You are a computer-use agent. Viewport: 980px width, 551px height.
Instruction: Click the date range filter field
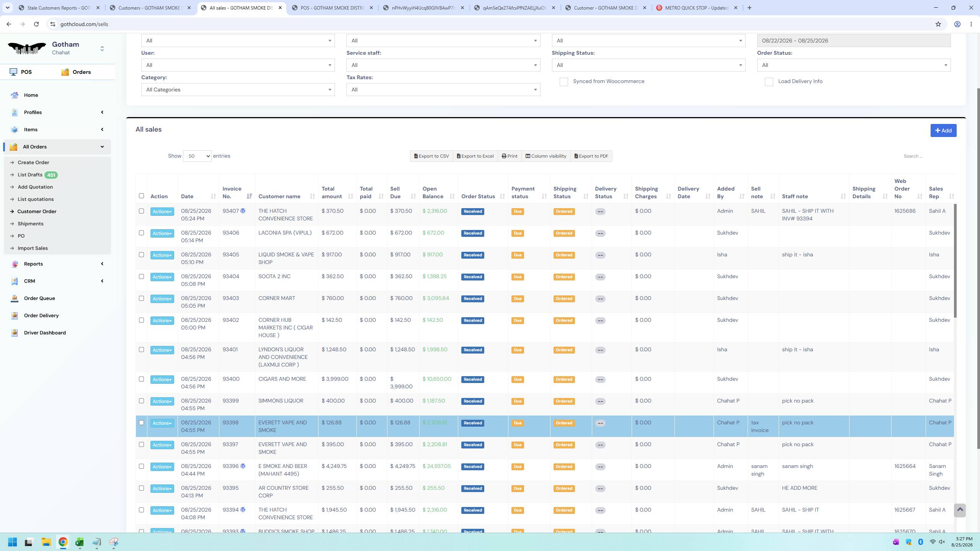point(854,41)
